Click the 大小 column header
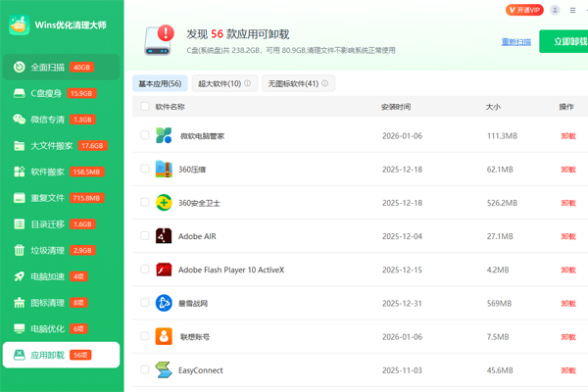 coord(493,107)
